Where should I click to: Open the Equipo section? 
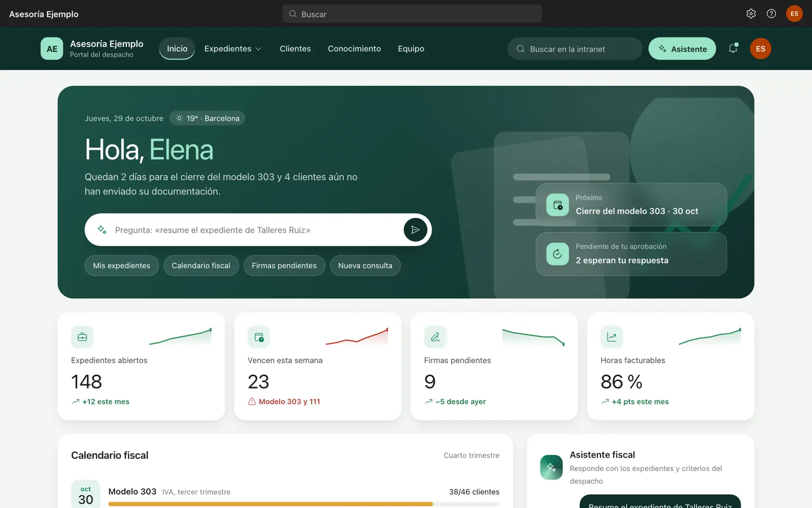[411, 49]
